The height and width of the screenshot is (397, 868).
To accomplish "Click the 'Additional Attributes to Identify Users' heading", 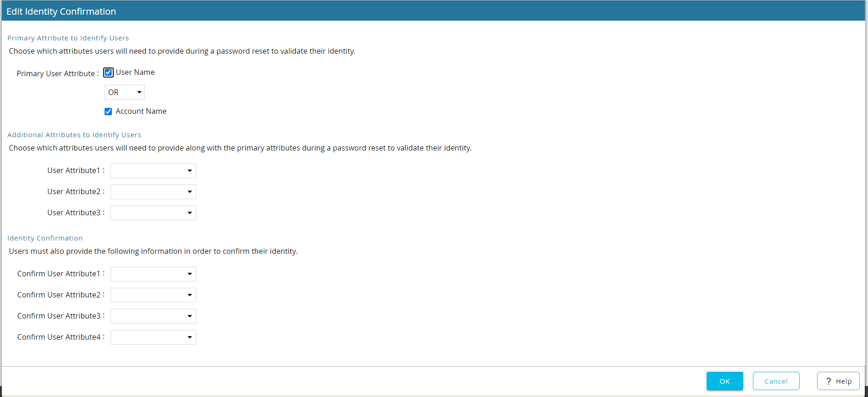I will tap(74, 135).
